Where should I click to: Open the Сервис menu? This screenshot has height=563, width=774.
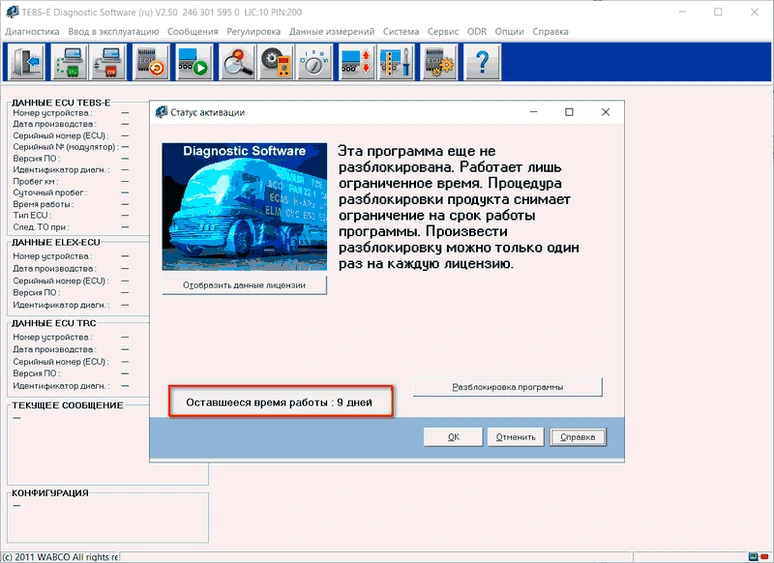[443, 32]
